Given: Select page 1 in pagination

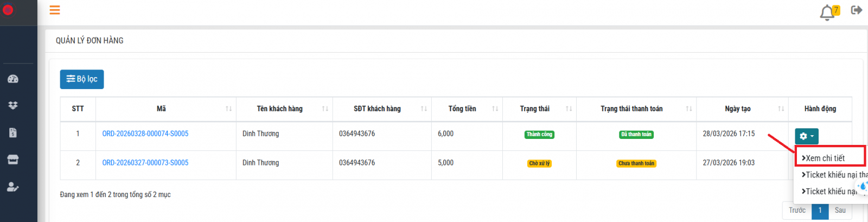Looking at the screenshot, I should click(x=820, y=211).
